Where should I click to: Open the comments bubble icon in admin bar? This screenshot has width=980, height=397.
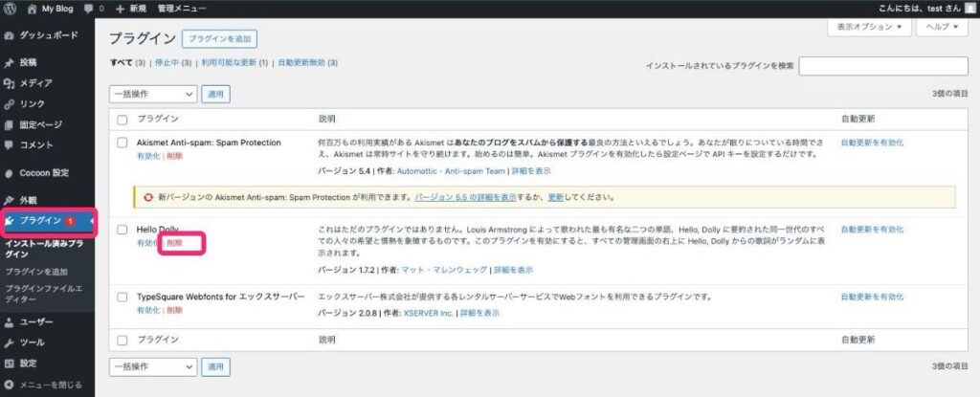(x=88, y=8)
